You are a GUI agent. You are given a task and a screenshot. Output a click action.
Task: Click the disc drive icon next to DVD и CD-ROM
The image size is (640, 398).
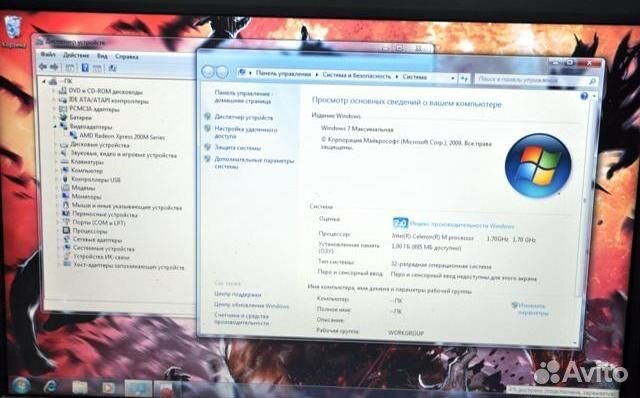62,91
